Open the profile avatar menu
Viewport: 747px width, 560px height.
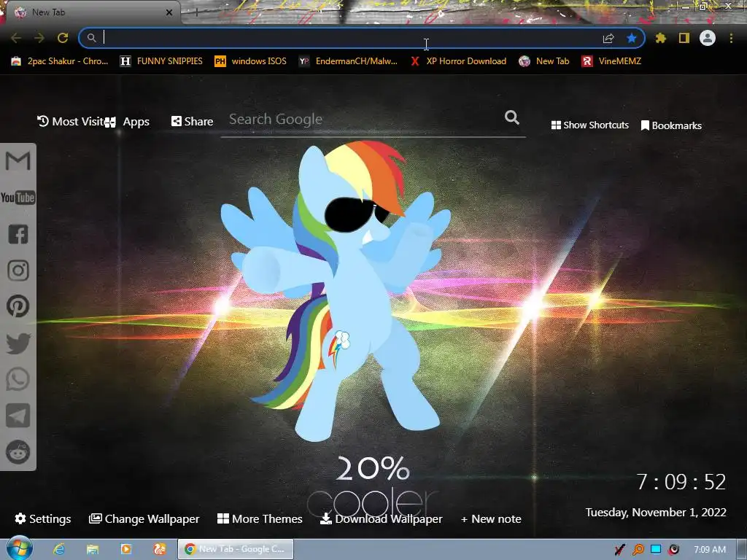tap(708, 38)
